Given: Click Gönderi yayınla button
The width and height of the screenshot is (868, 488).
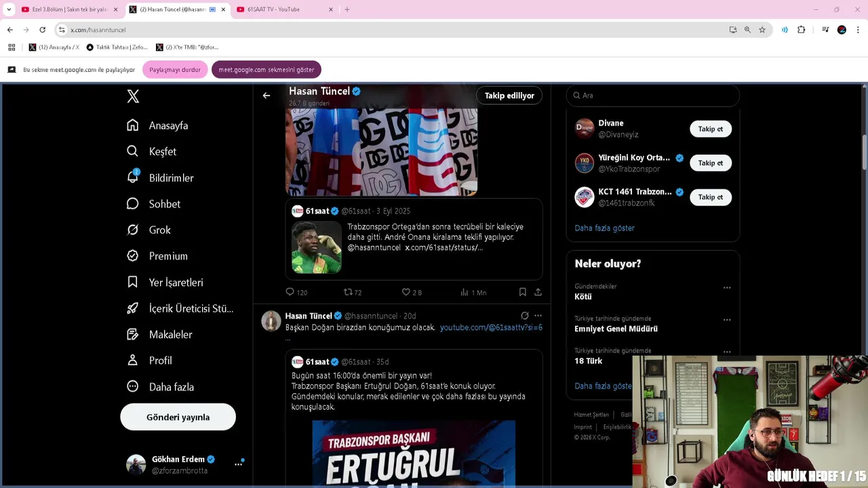Looking at the screenshot, I should click(x=178, y=417).
